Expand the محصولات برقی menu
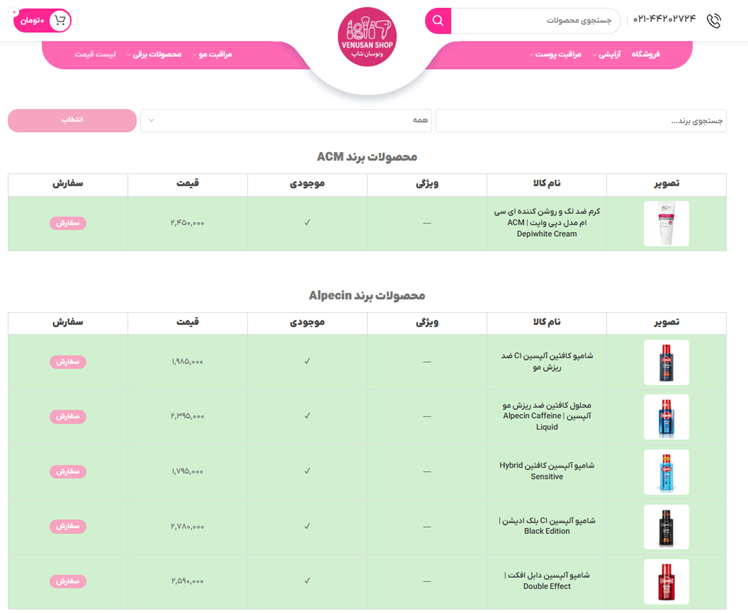The width and height of the screenshot is (748, 613). point(155,55)
